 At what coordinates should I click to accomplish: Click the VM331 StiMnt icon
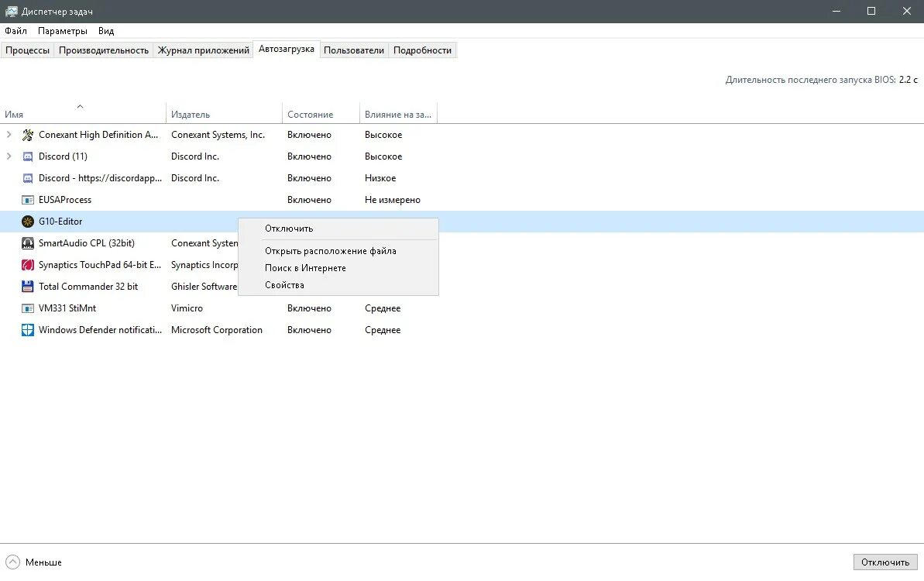pos(28,308)
